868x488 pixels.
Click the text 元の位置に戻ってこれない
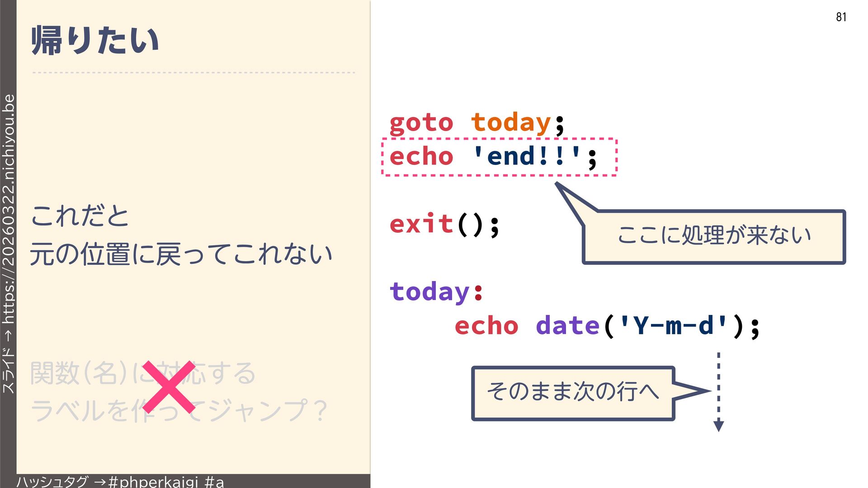[x=181, y=254]
